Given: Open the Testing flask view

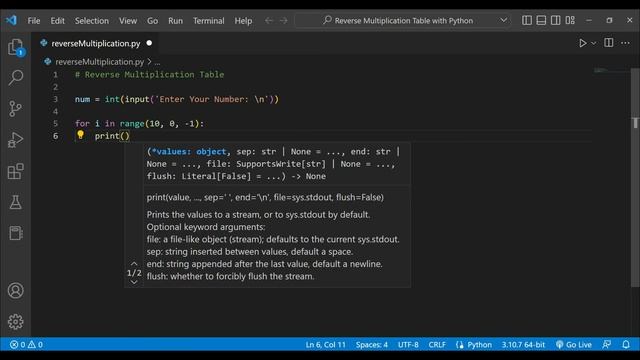Looking at the screenshot, I should [16, 202].
